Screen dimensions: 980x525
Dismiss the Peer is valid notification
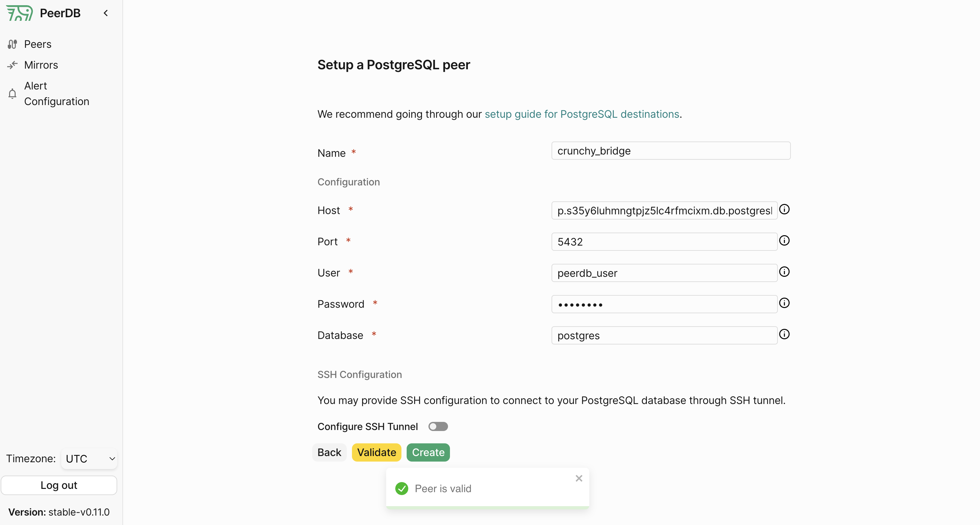tap(579, 478)
